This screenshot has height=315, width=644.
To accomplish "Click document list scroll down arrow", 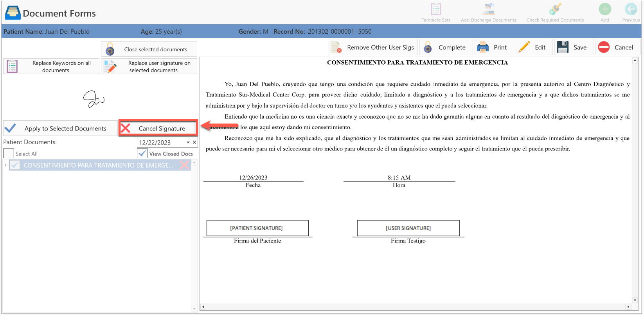I will point(194,309).
